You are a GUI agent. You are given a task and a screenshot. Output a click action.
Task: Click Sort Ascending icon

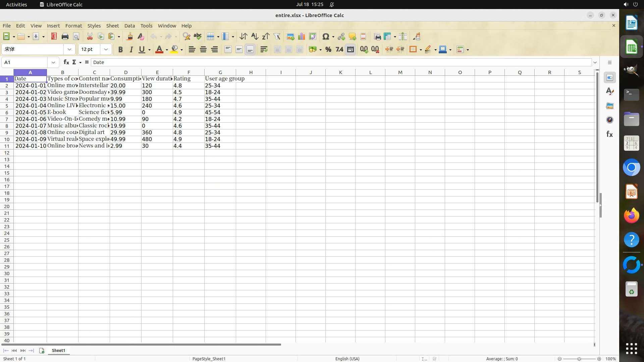pos(255,37)
